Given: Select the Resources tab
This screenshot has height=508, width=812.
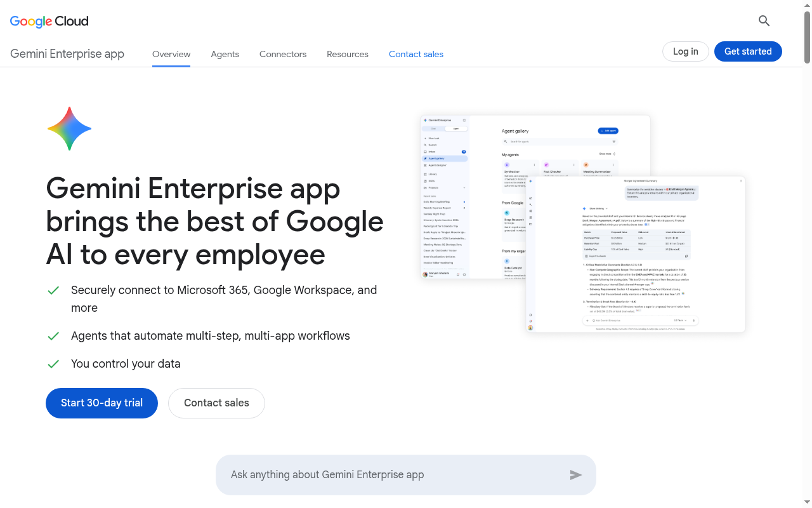Looking at the screenshot, I should [x=348, y=54].
